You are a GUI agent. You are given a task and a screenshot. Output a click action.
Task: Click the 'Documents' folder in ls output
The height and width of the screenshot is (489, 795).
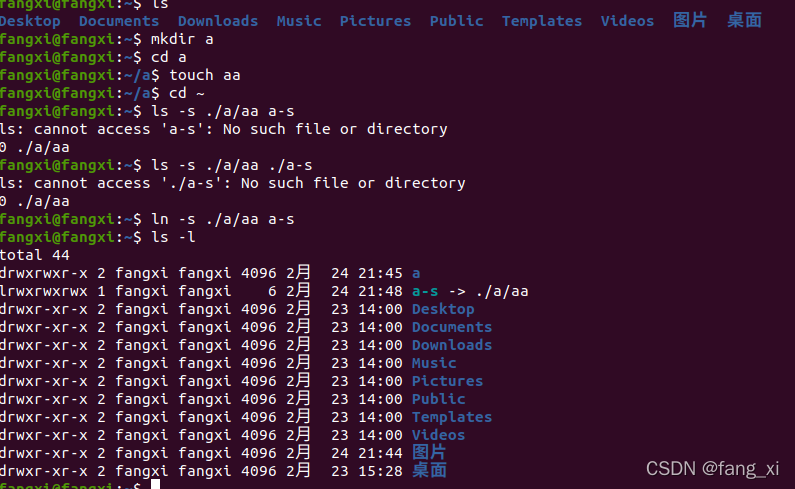tap(119, 21)
